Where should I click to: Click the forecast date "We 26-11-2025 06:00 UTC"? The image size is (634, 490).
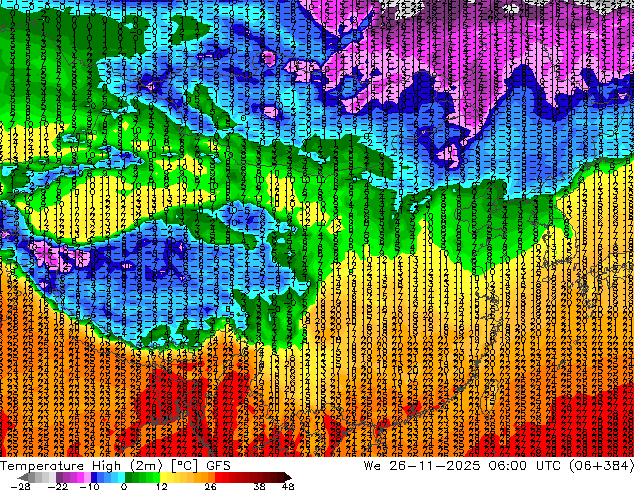(x=462, y=465)
